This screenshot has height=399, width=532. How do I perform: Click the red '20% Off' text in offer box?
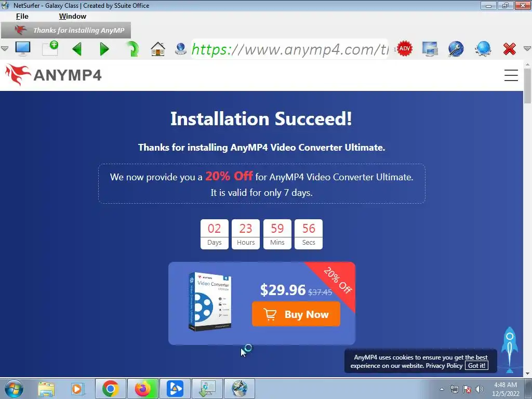(229, 176)
